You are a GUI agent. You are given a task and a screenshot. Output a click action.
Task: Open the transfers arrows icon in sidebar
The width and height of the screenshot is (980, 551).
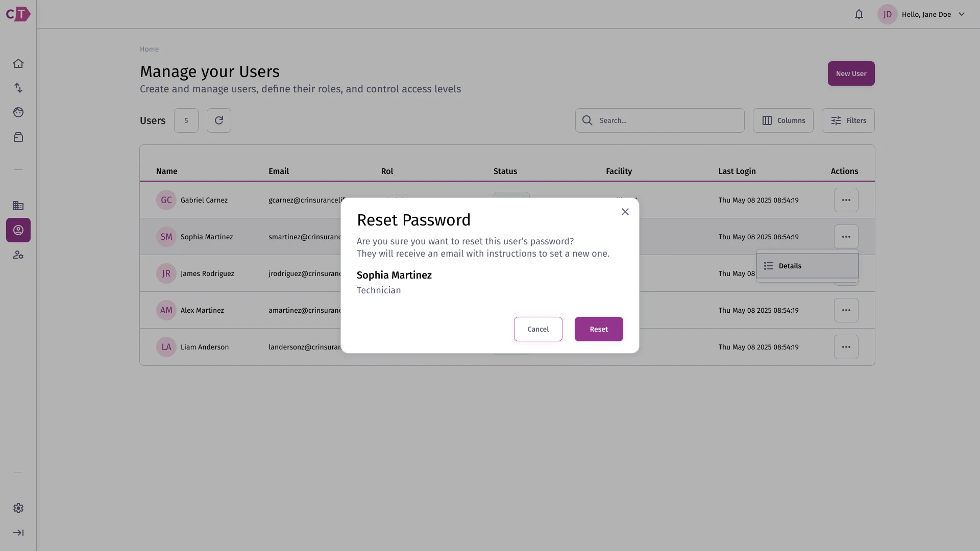18,88
